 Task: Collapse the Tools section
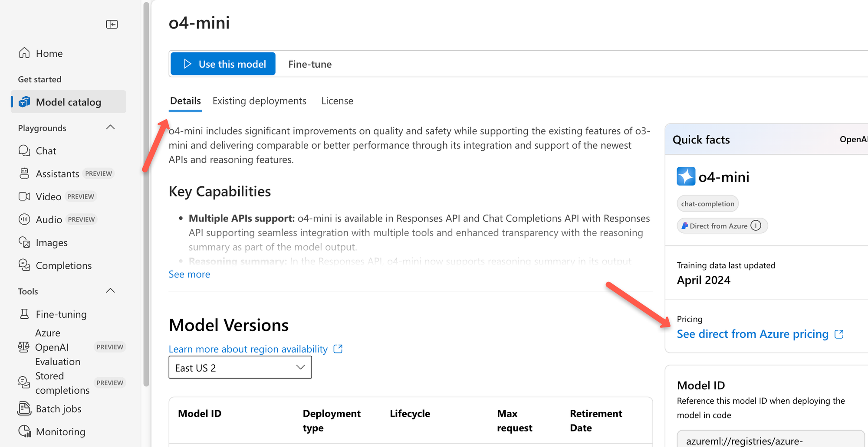tap(110, 290)
